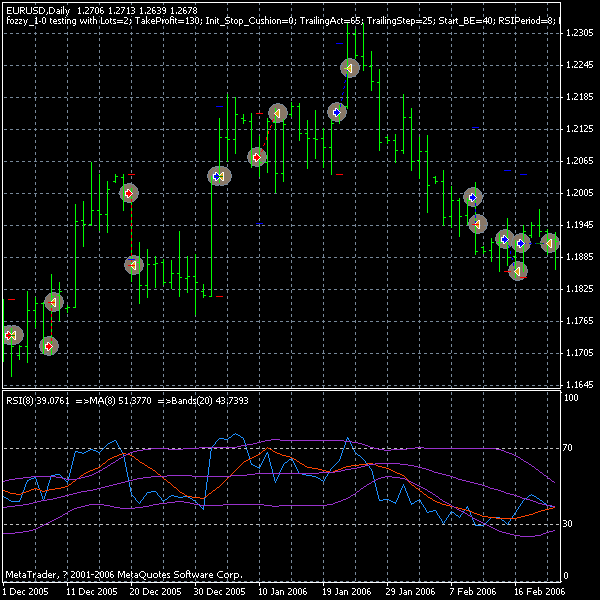
Task: Click the 1.2065 price axis label
Action: 579,161
